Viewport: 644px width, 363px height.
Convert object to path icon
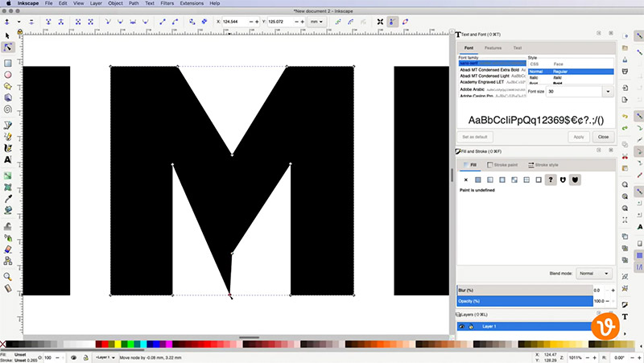click(x=192, y=22)
